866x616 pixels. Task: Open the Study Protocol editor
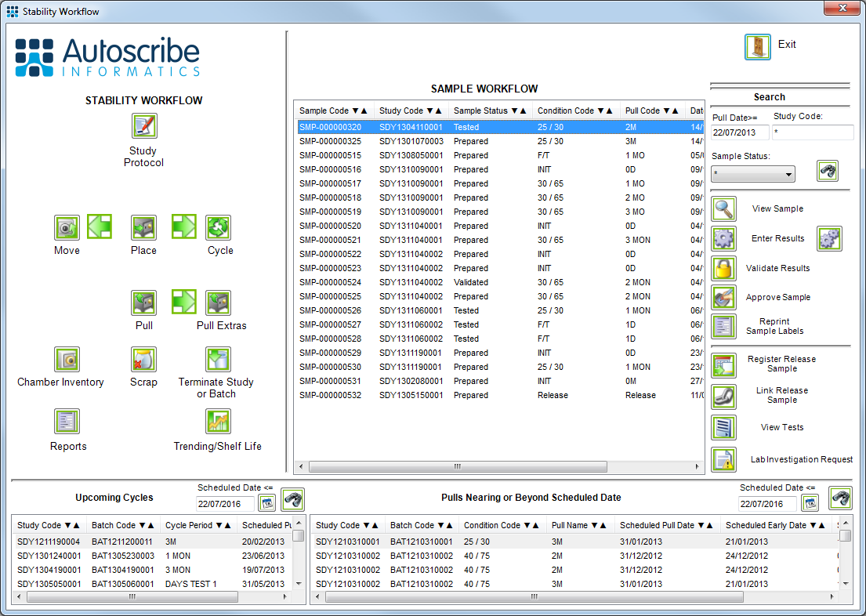click(143, 125)
